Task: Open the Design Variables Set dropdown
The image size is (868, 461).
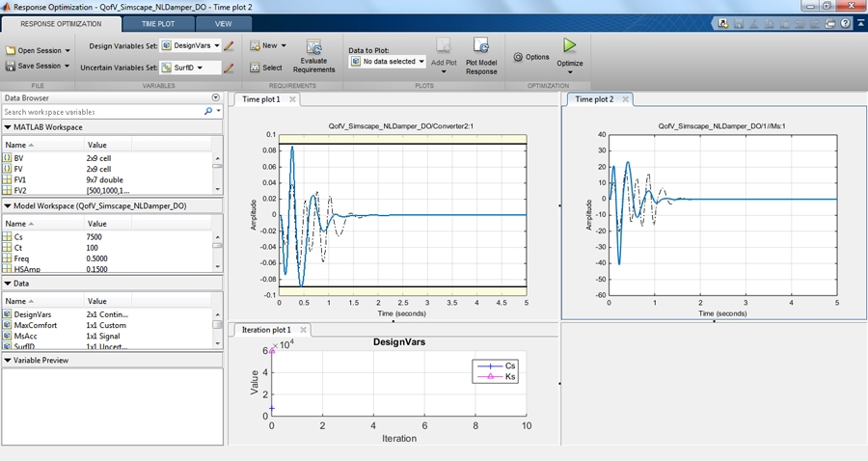Action: click(x=217, y=45)
